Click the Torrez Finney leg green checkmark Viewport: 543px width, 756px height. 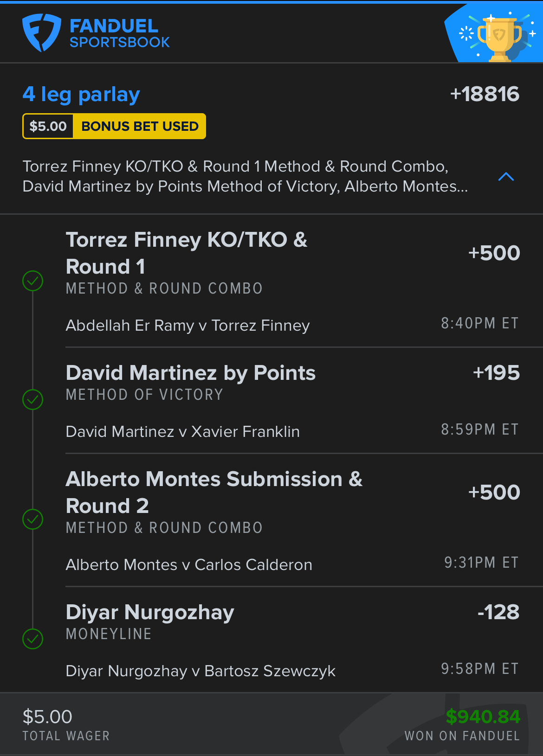pos(33,281)
